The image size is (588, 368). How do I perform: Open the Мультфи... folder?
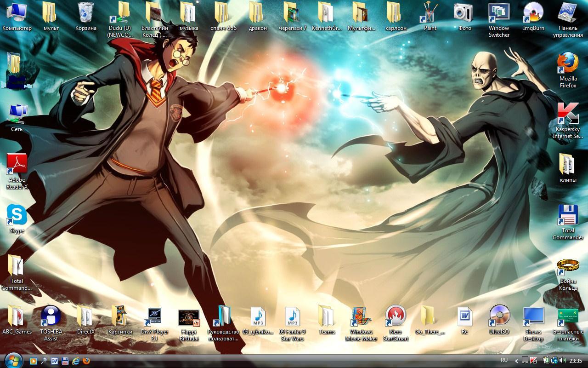362,17
